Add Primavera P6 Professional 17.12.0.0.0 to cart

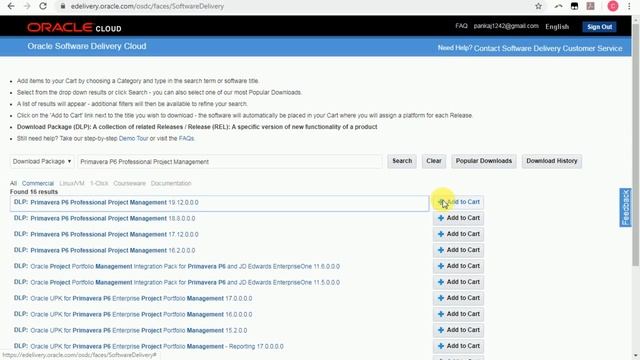tap(458, 234)
